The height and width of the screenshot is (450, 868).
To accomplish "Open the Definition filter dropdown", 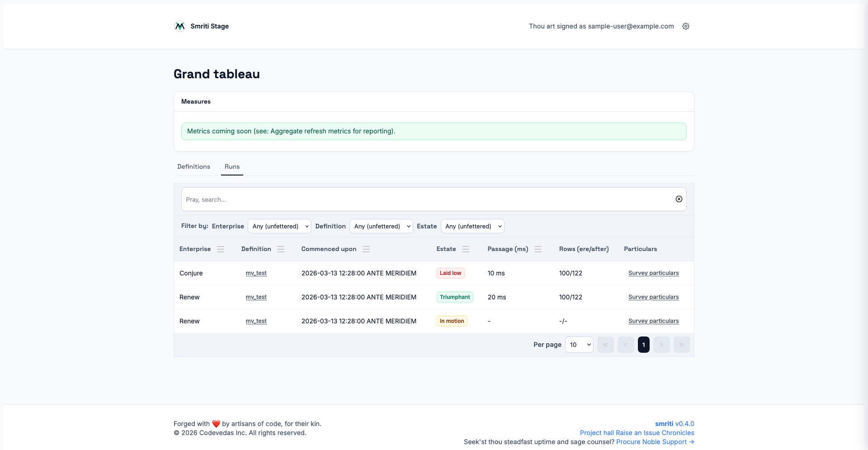I will pos(381,226).
